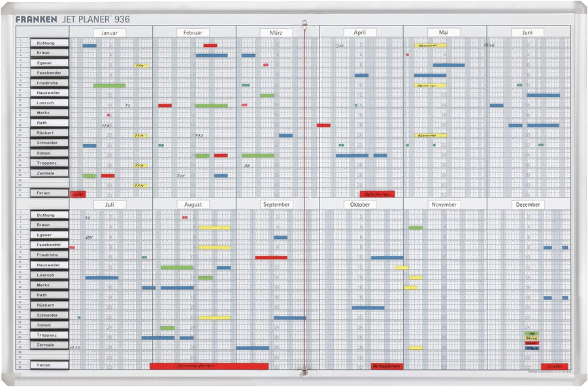Click green strip on Braun row in November

point(416,228)
